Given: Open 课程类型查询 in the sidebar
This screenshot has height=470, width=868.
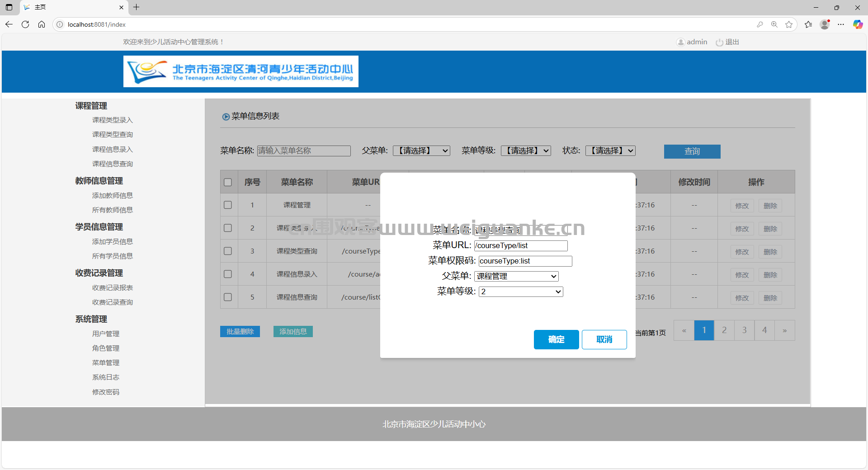Looking at the screenshot, I should pos(113,134).
